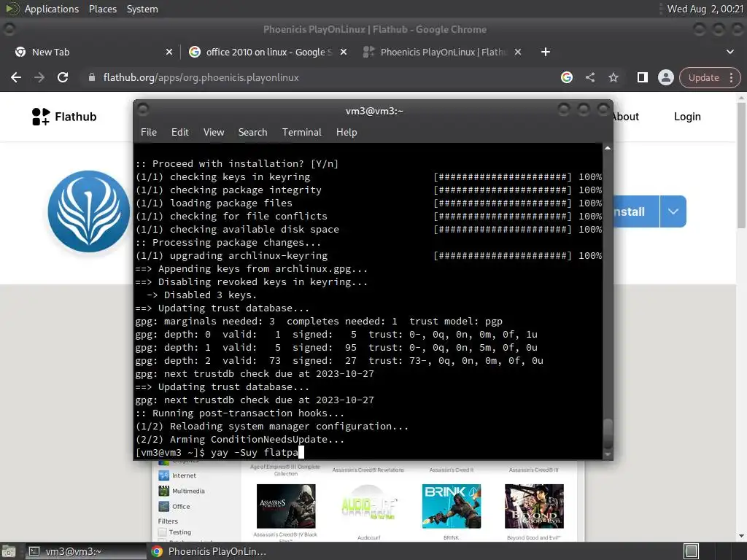
Task: Click the Phoenicis PlayOnLinux app logo
Action: tap(88, 211)
